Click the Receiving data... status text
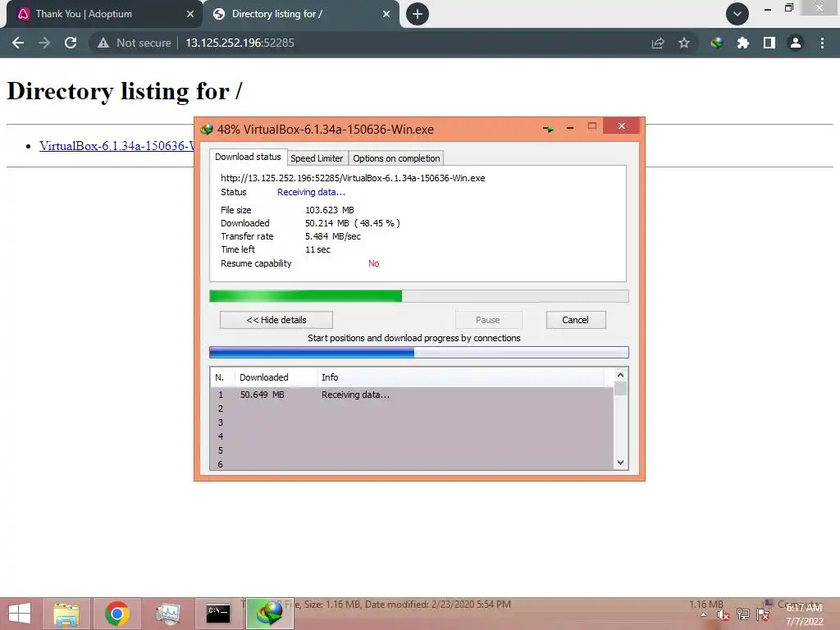The width and height of the screenshot is (840, 630). click(311, 192)
